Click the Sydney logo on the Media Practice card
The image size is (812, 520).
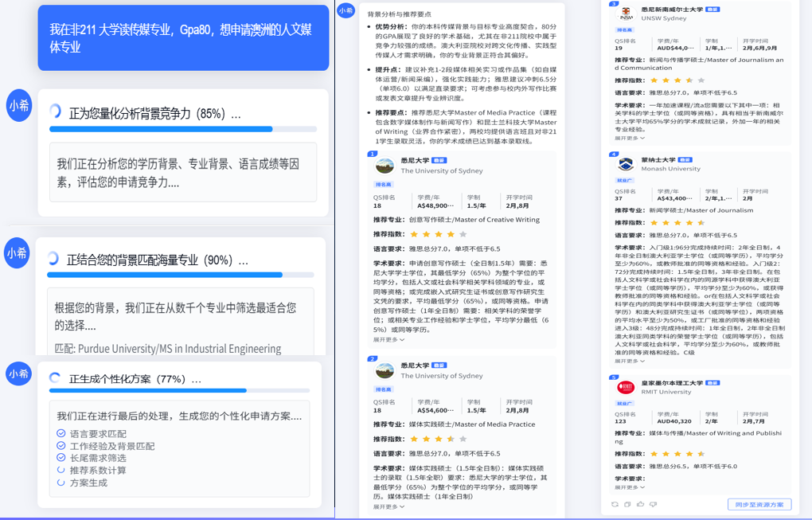click(x=385, y=371)
